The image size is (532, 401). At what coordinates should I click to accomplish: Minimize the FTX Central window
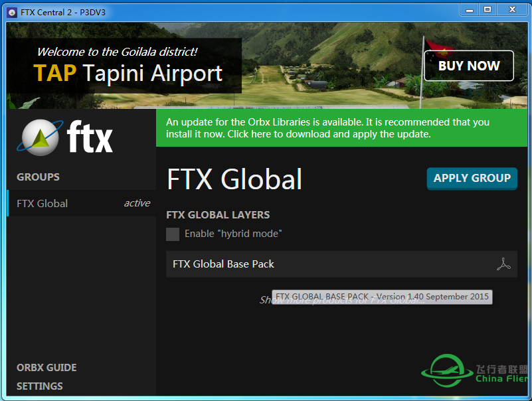click(x=469, y=10)
